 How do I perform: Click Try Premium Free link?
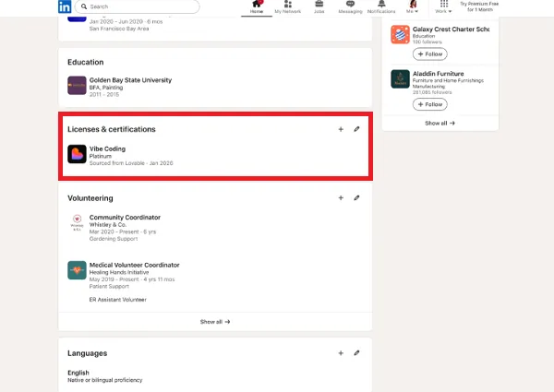pos(483,7)
